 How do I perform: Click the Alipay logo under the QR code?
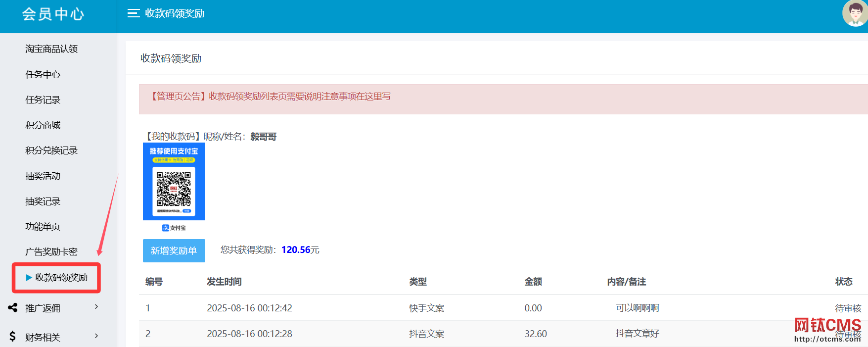click(x=174, y=228)
